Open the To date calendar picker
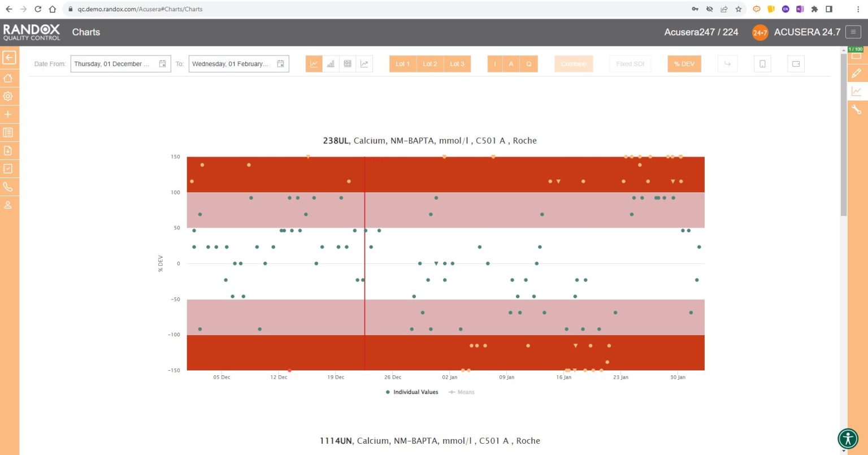The image size is (868, 455). (x=280, y=64)
